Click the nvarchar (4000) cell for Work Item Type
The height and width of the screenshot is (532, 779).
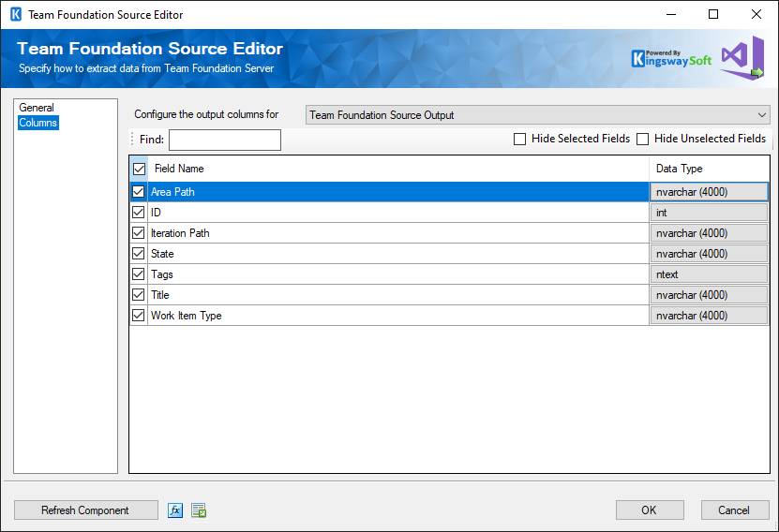point(709,315)
